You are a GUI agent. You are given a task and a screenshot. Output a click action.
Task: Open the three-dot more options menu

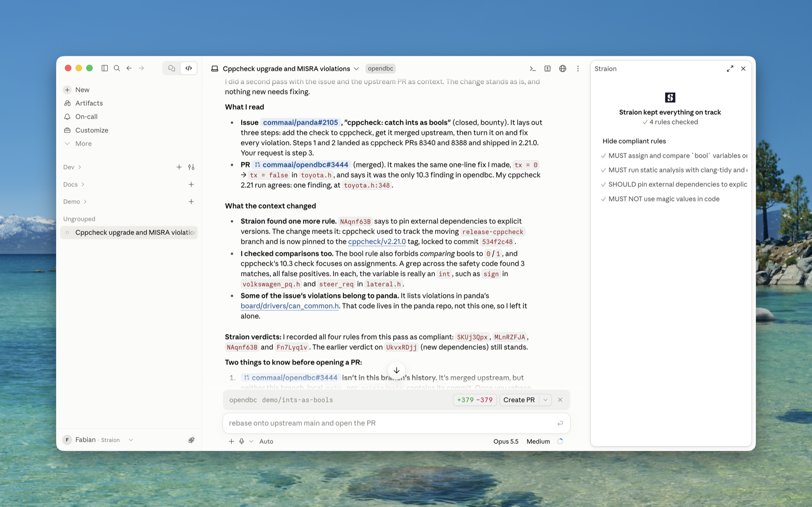tap(578, 69)
